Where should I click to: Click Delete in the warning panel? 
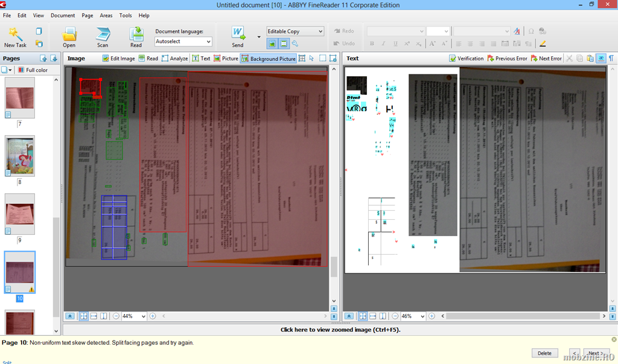[544, 353]
